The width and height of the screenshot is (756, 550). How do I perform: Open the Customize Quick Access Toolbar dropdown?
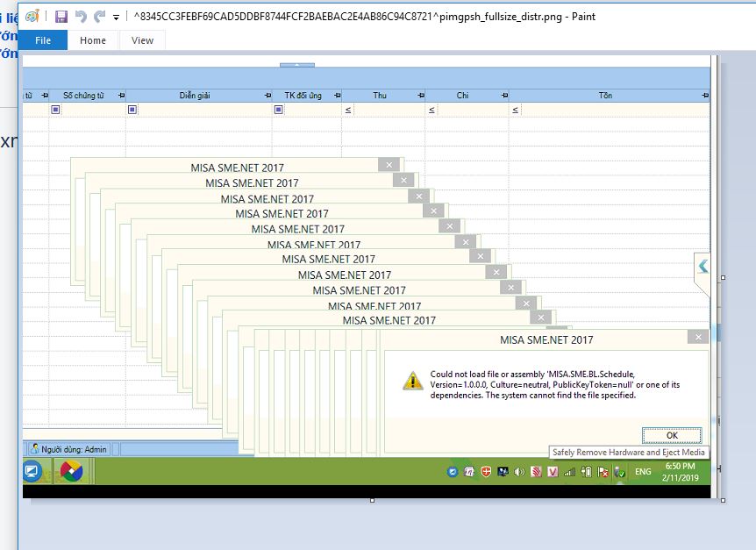(x=116, y=18)
